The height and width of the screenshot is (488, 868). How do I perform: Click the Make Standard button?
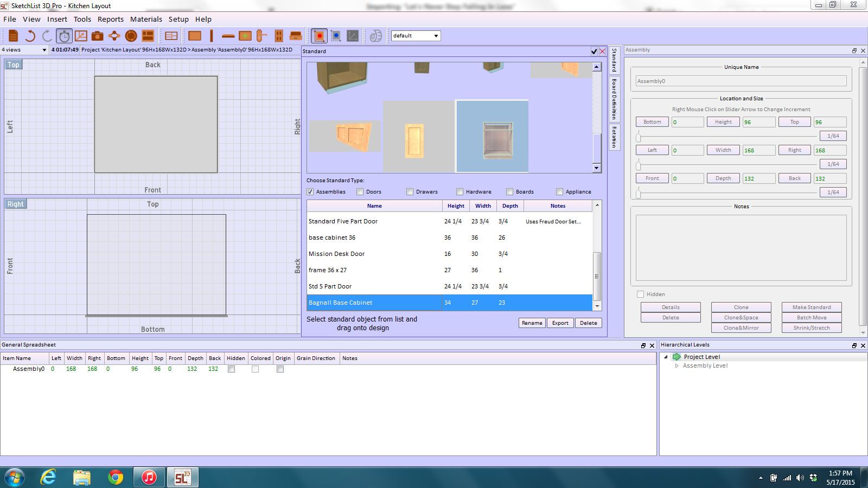812,307
